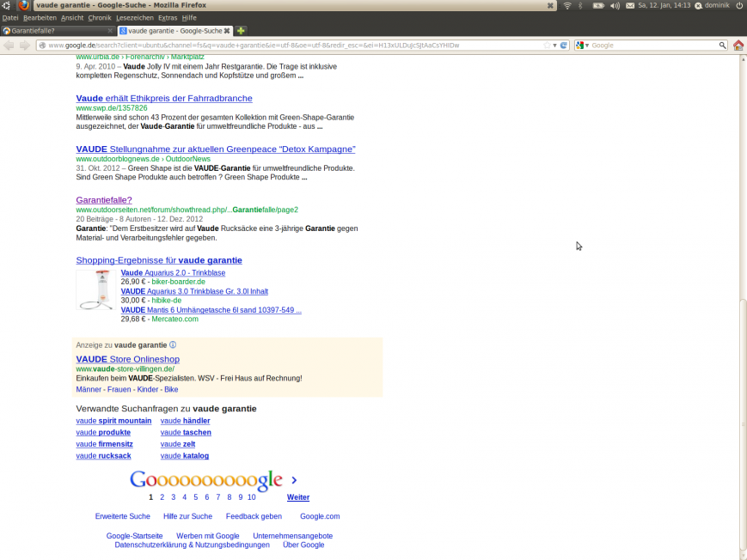The width and height of the screenshot is (747, 560).
Task: Click the Firefox logo in the top panel
Action: pyautogui.click(x=24, y=5)
